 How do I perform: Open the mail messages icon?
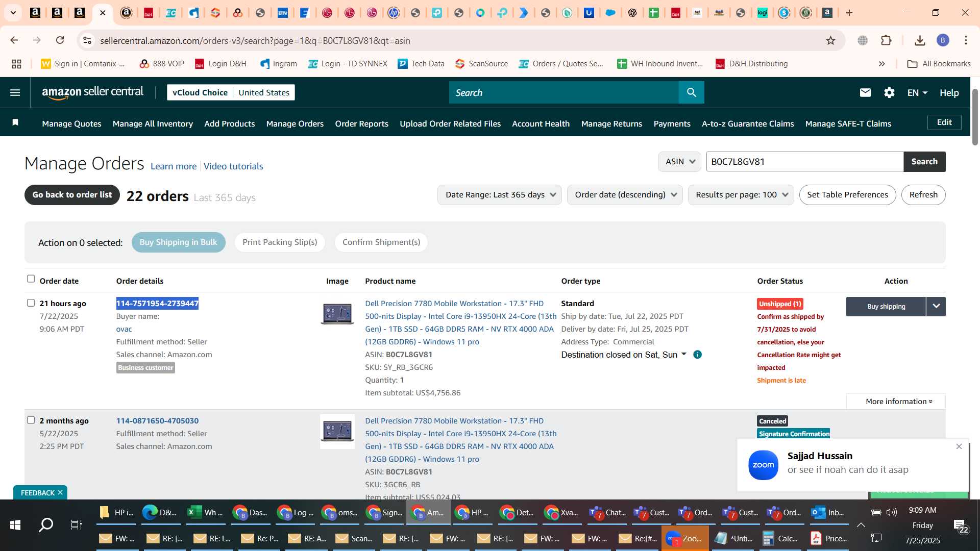click(865, 92)
